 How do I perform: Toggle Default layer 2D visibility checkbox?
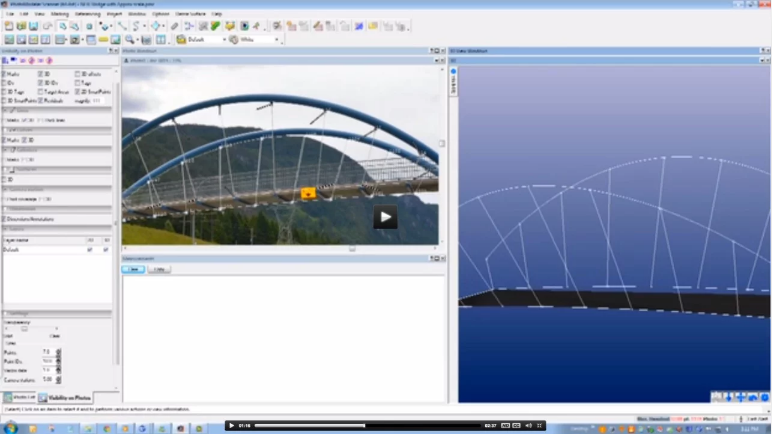90,250
